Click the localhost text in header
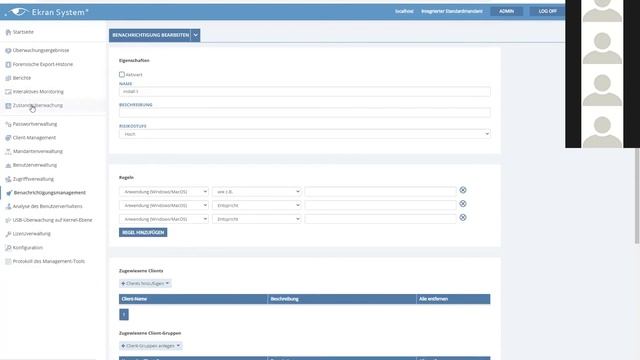640x360 pixels. (404, 11)
